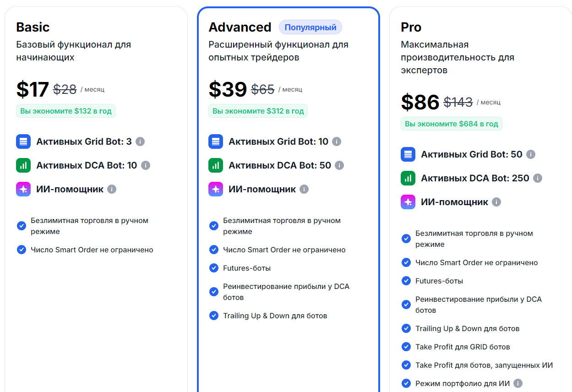Image resolution: width=572 pixels, height=392 pixels.
Task: Click checkmark next to Futures-боты in Advanced
Action: pos(214,268)
